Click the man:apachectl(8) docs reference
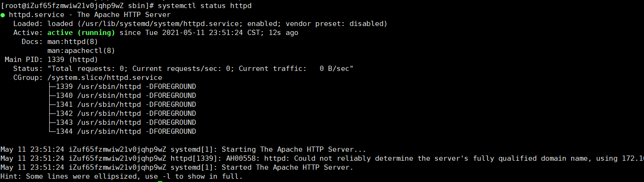Screen dimensions: 644x182 point(81,51)
